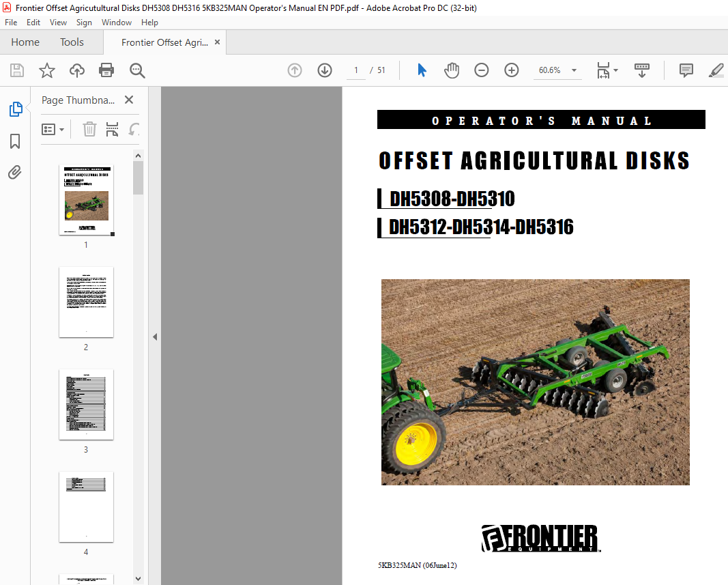The width and height of the screenshot is (728, 585).
Task: Add document to starred with star icon
Action: coord(47,70)
